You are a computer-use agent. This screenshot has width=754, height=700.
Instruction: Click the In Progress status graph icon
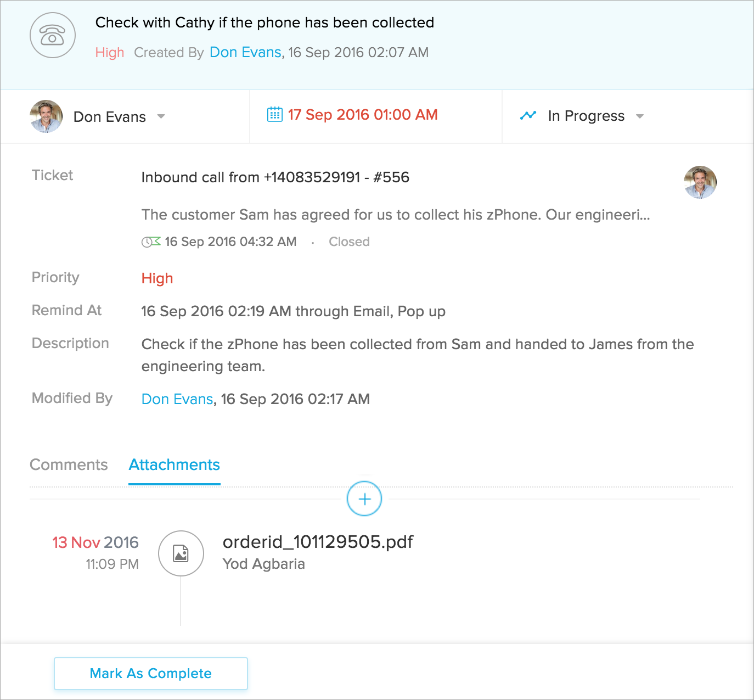[x=528, y=116]
